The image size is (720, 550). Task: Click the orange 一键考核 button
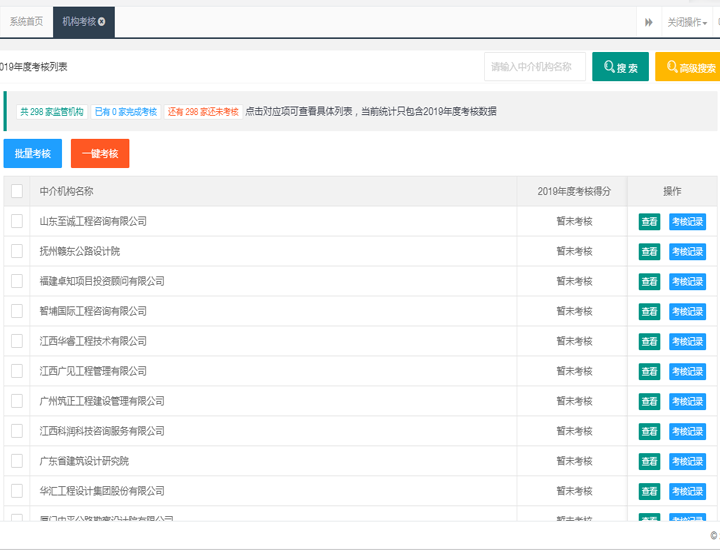click(x=100, y=153)
